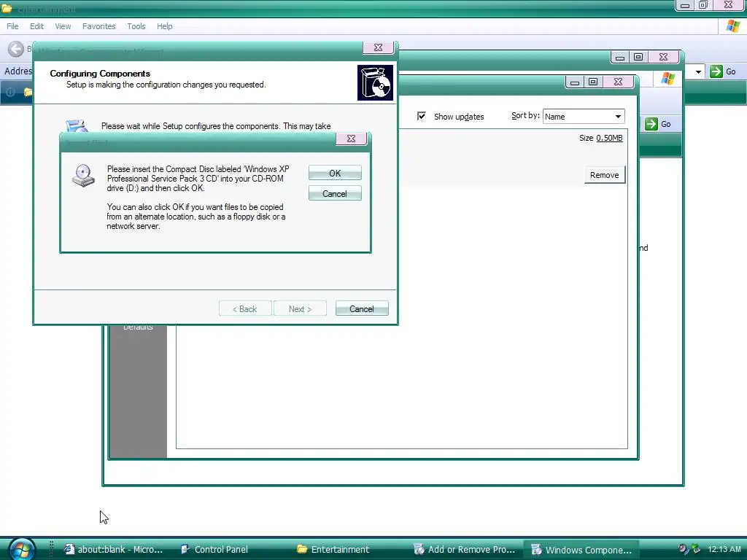747x560 pixels.
Task: Close the Windows Components Wizard window
Action: (379, 47)
